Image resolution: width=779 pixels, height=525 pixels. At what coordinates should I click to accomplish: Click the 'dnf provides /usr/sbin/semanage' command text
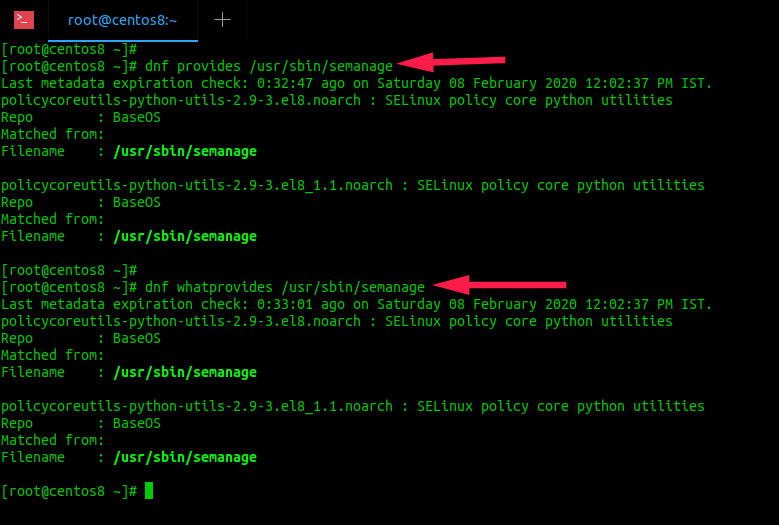coord(269,66)
